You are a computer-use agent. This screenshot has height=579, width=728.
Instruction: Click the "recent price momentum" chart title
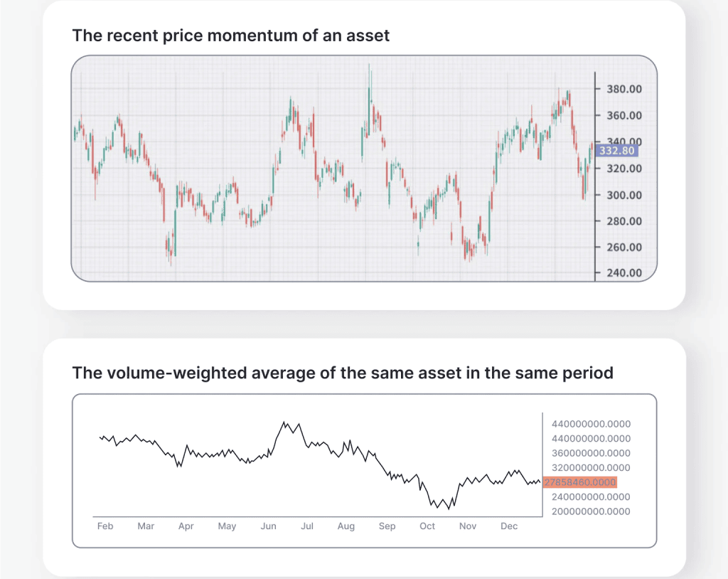(x=231, y=35)
